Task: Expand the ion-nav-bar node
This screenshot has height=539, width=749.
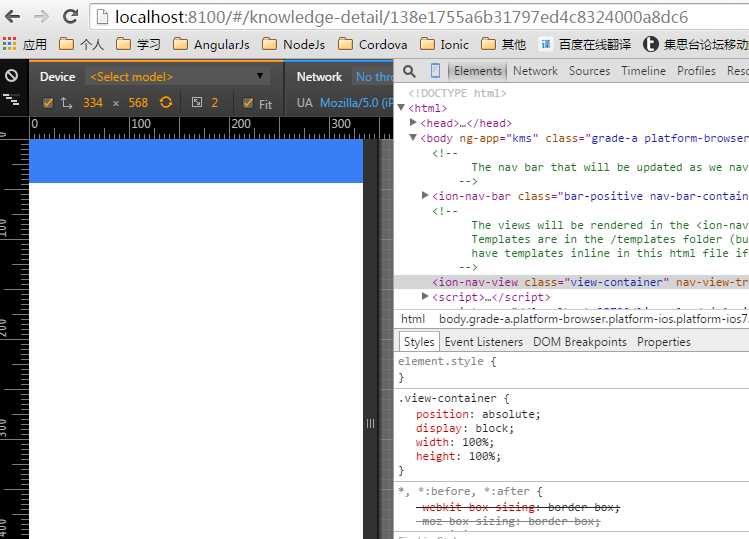Action: pos(425,195)
